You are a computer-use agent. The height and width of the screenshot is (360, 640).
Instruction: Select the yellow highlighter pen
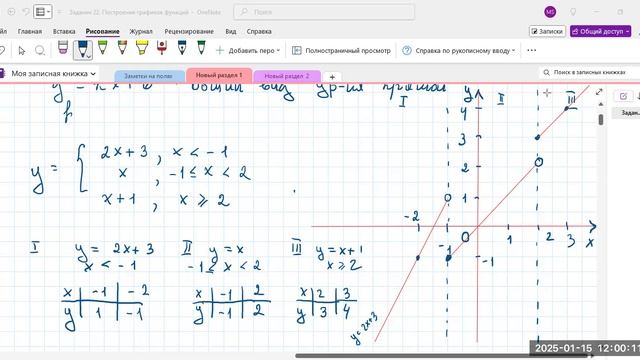[x=142, y=48]
